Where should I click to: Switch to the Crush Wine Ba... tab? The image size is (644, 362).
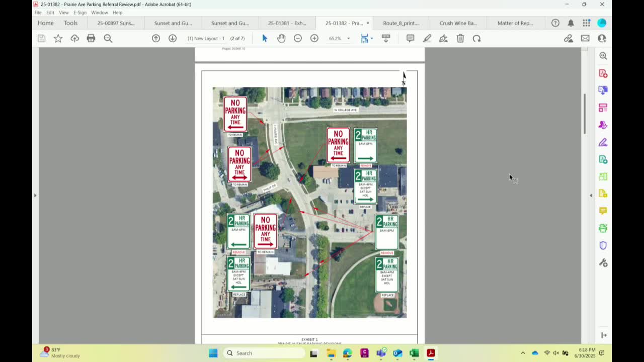click(x=458, y=23)
